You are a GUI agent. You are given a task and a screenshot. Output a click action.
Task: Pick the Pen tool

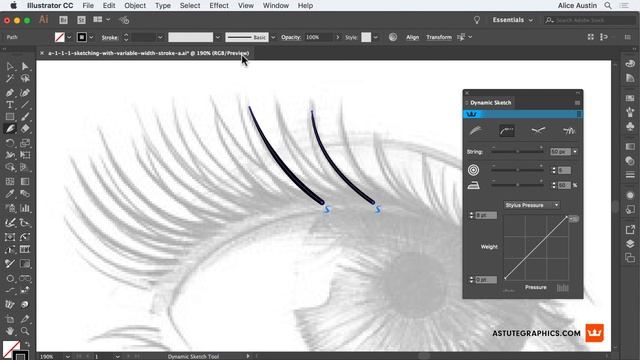(10, 93)
